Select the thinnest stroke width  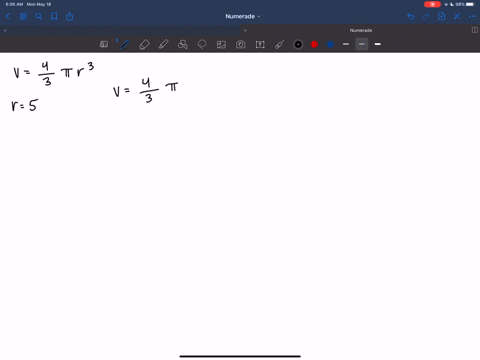pyautogui.click(x=346, y=44)
